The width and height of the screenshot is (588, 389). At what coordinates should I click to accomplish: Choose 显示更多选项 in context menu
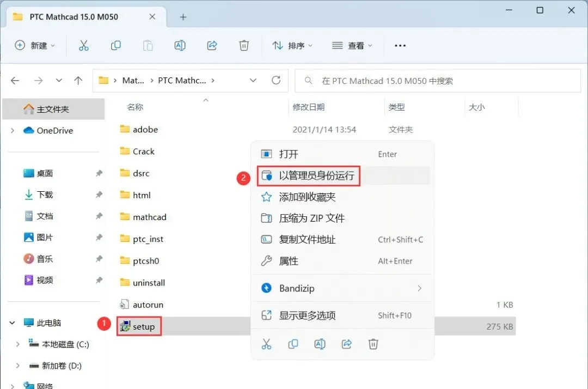click(342, 315)
